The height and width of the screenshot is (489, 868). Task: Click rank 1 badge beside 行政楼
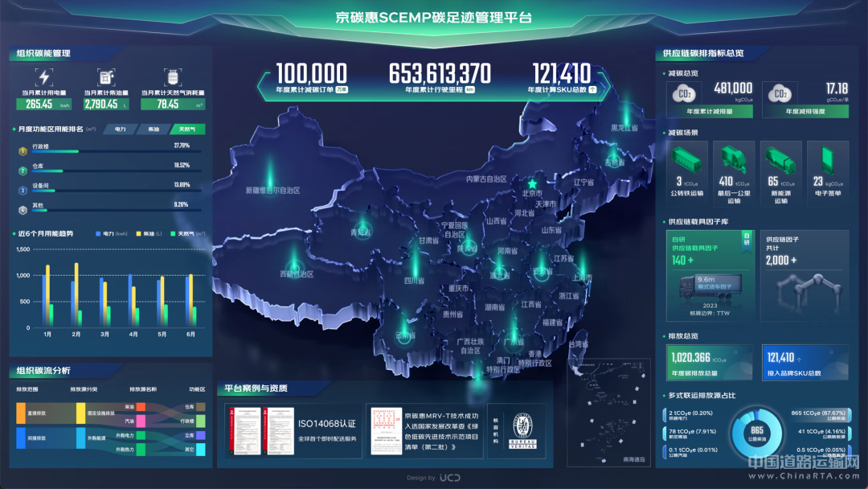click(x=23, y=150)
